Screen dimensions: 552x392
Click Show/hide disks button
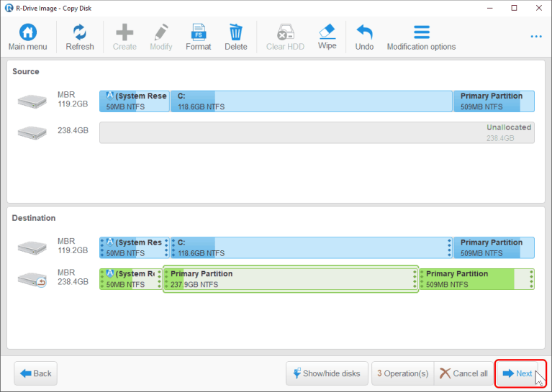tap(327, 373)
